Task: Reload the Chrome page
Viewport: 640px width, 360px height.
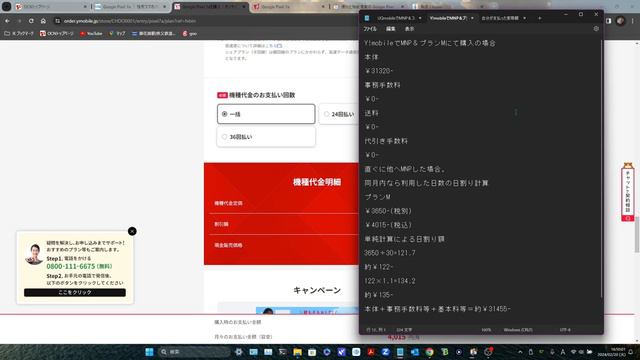Action: (31, 21)
